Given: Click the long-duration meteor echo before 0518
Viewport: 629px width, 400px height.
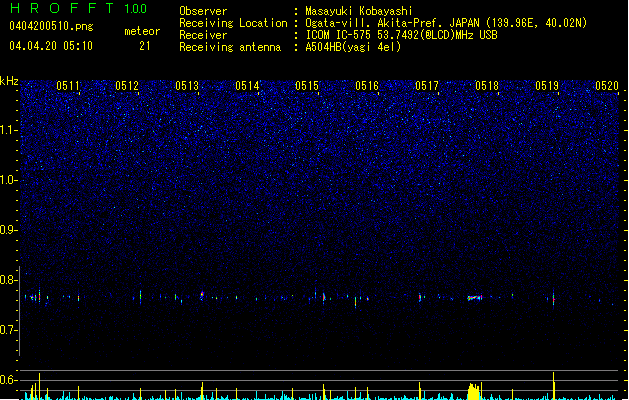Looking at the screenshot, I should (475, 298).
